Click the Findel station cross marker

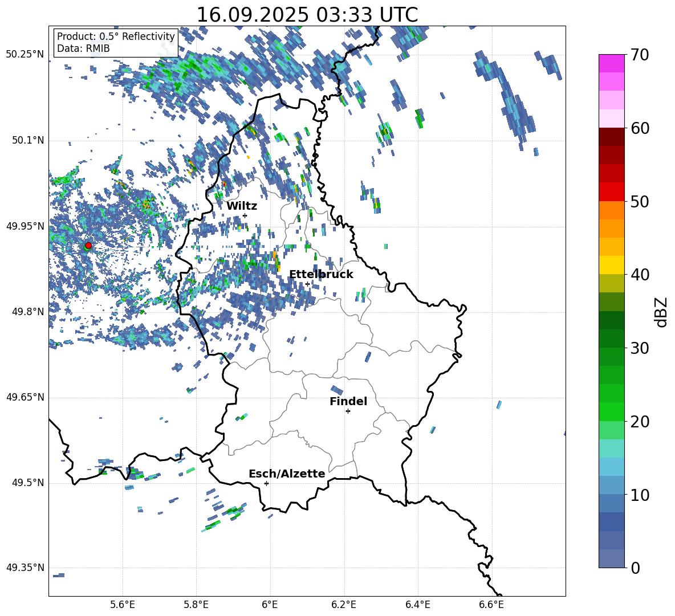point(348,411)
